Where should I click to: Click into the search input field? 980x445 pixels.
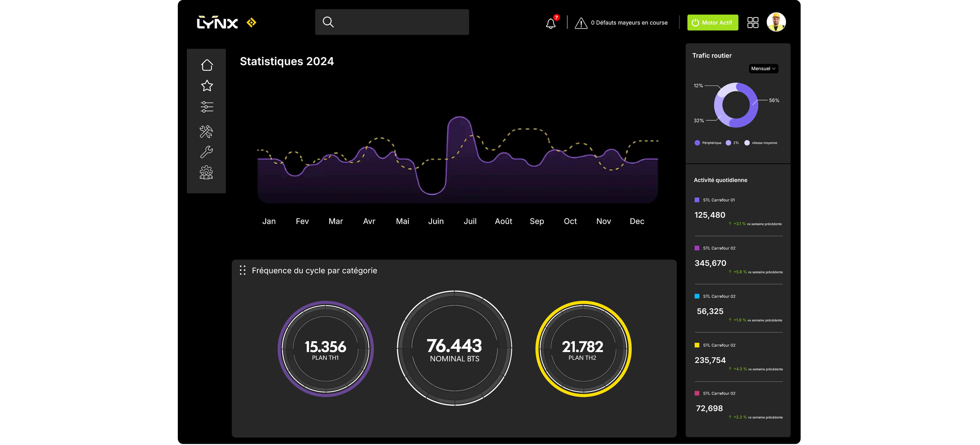(x=399, y=22)
